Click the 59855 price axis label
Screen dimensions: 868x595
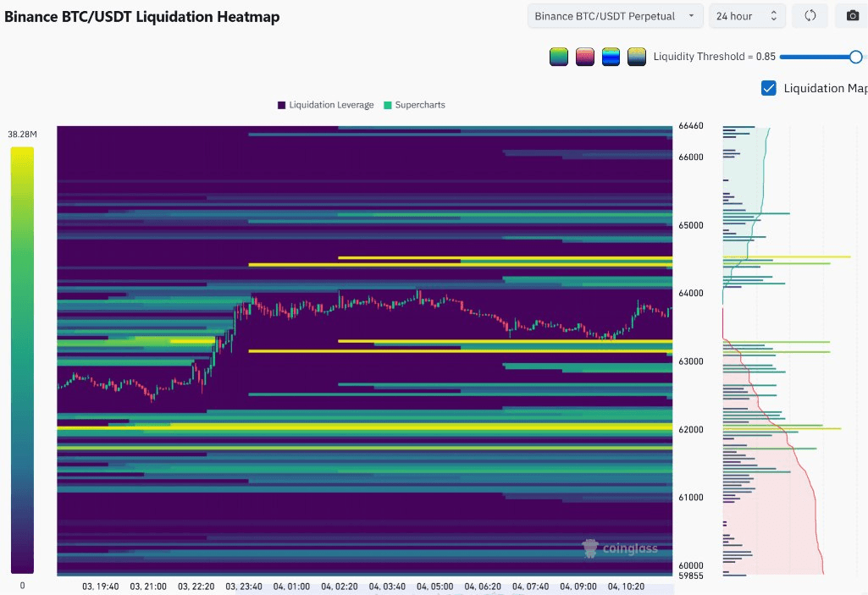(x=691, y=576)
